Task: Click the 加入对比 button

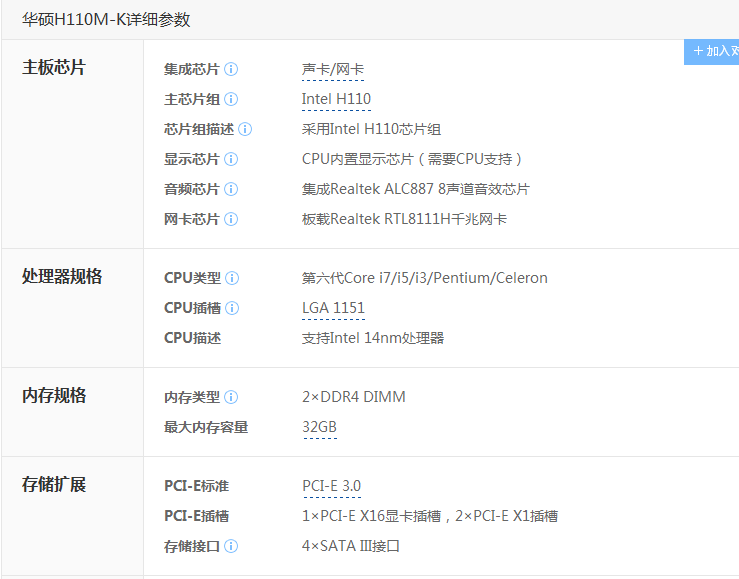Action: [712, 51]
